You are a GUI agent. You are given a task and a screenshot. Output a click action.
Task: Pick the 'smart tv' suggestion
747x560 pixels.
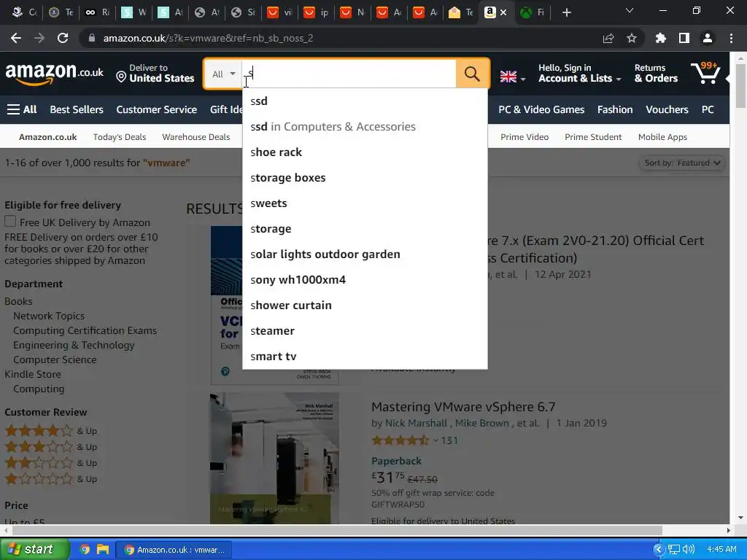coord(365,356)
